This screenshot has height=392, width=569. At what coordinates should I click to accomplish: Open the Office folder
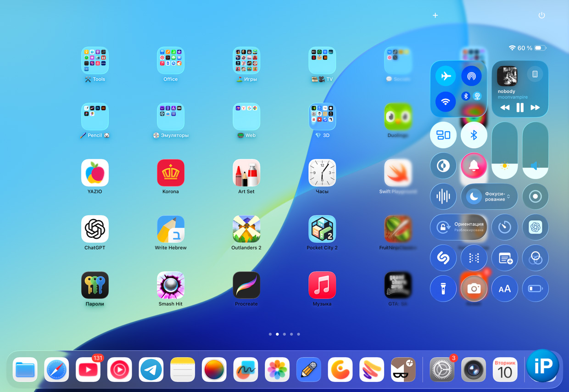click(x=171, y=60)
